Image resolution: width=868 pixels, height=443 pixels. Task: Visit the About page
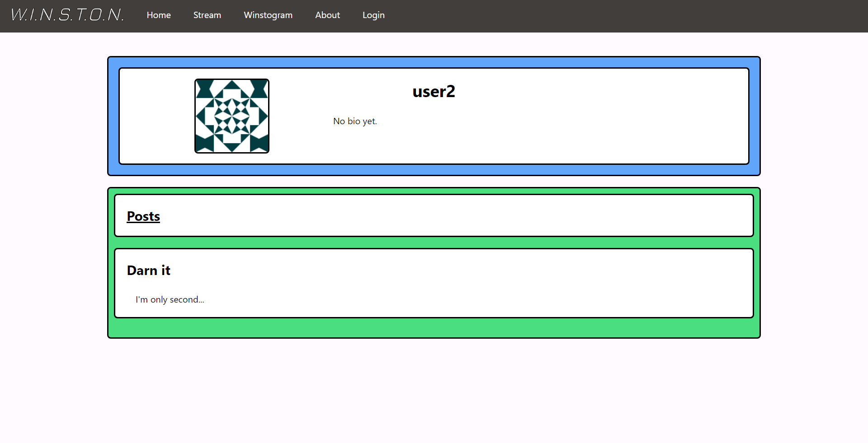point(327,15)
